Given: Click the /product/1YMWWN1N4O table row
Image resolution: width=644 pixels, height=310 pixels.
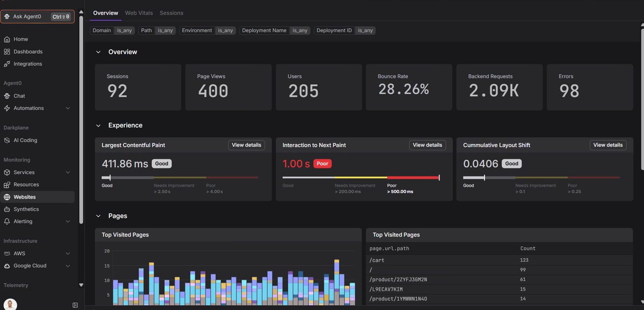Looking at the screenshot, I should [499, 299].
